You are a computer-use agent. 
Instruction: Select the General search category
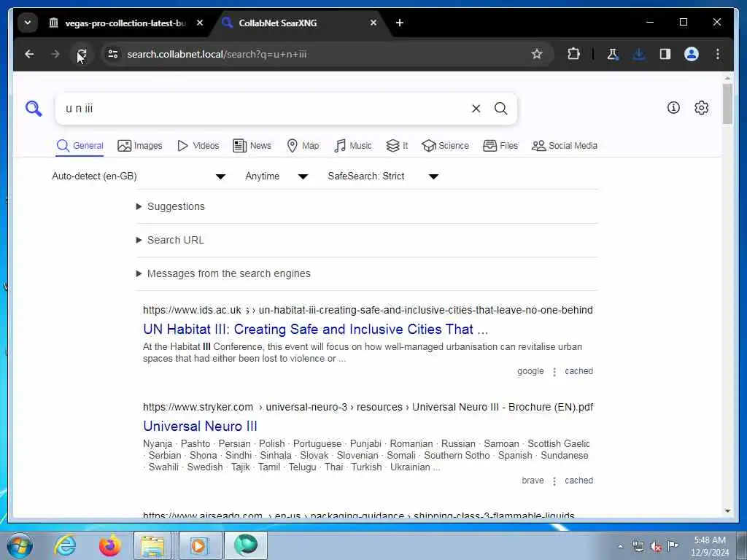(x=80, y=146)
